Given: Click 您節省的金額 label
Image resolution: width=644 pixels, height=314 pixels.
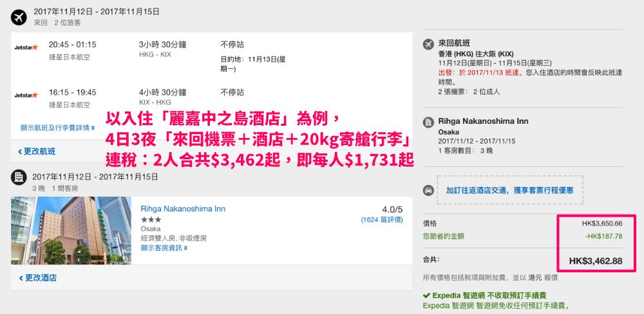Looking at the screenshot, I should click(x=444, y=236).
